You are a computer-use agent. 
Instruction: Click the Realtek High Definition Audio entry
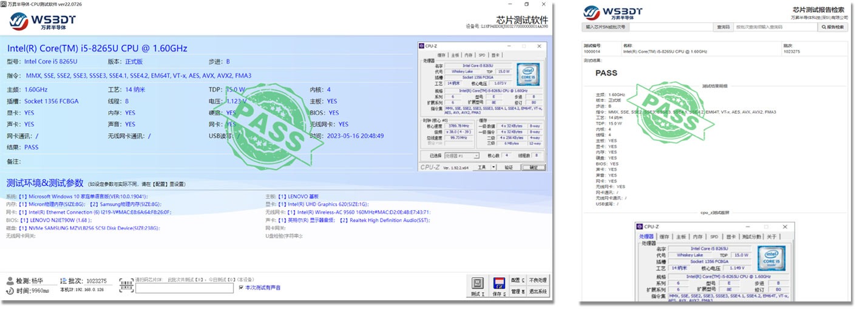pyautogui.click(x=386, y=220)
